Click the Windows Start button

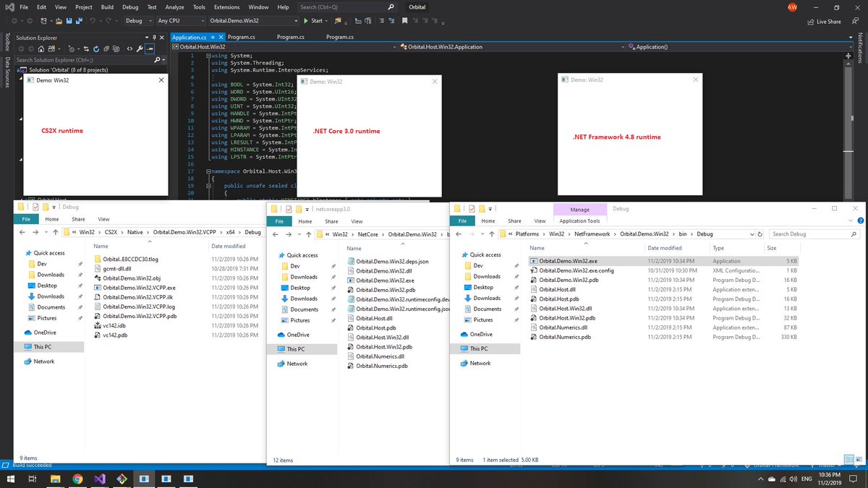coord(11,479)
